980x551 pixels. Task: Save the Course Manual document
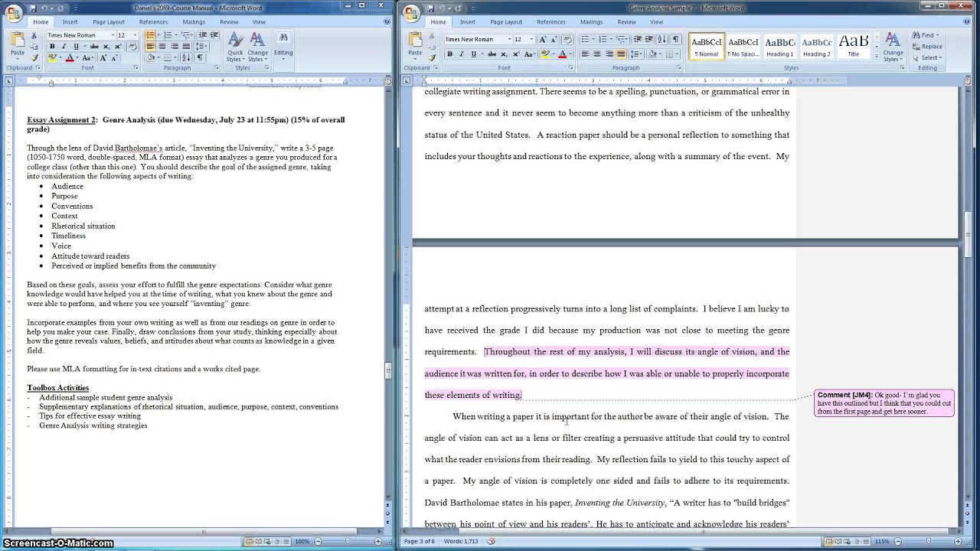(x=33, y=8)
